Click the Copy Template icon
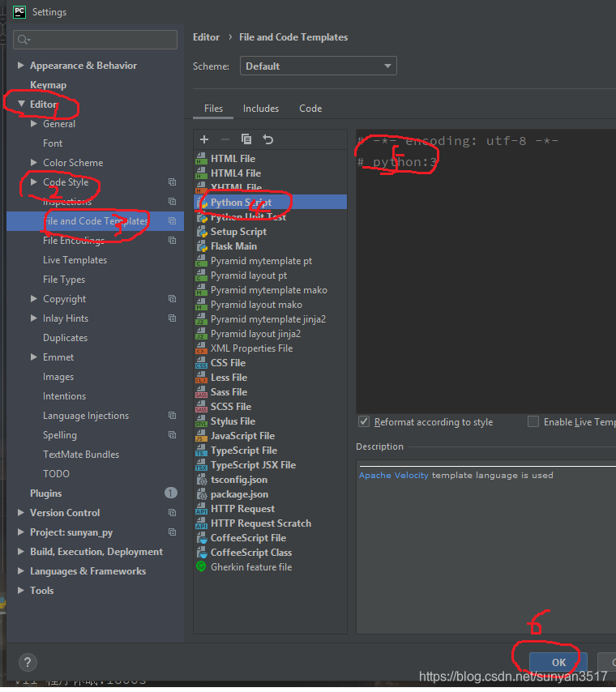This screenshot has height=692, width=616. [x=246, y=139]
